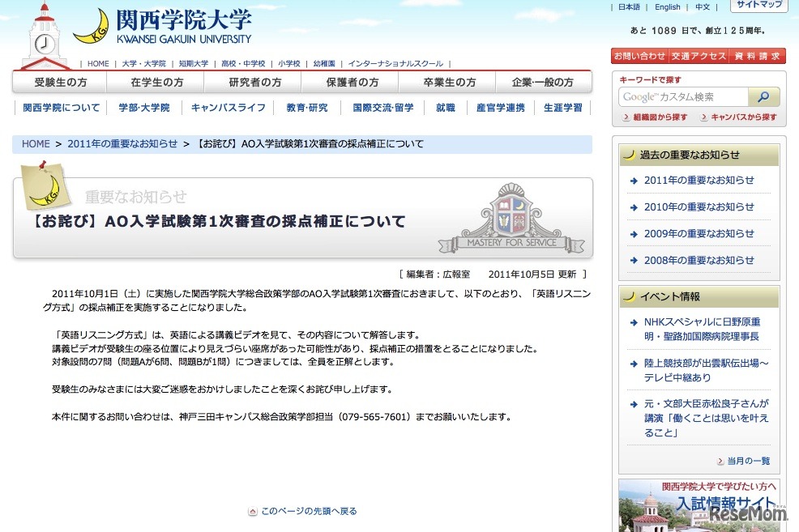Switch language to 日本語
Image resolution: width=799 pixels, height=532 pixels.
tap(629, 7)
